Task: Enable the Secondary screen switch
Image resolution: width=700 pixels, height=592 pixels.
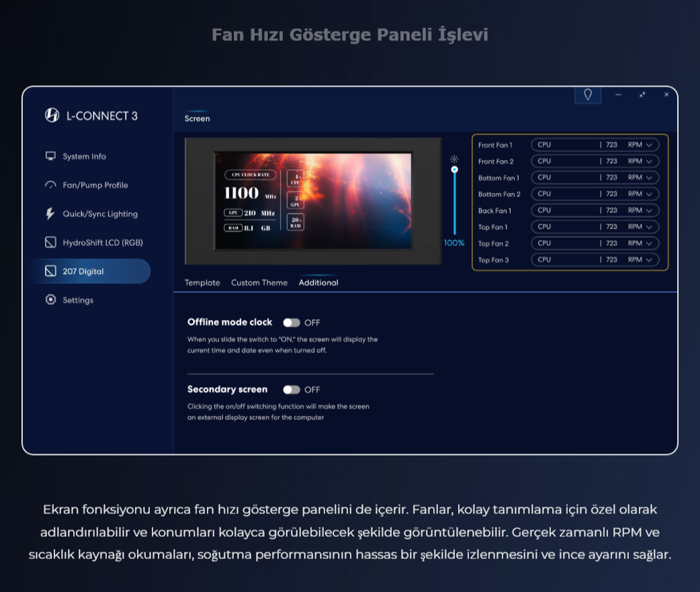Action: 292,389
